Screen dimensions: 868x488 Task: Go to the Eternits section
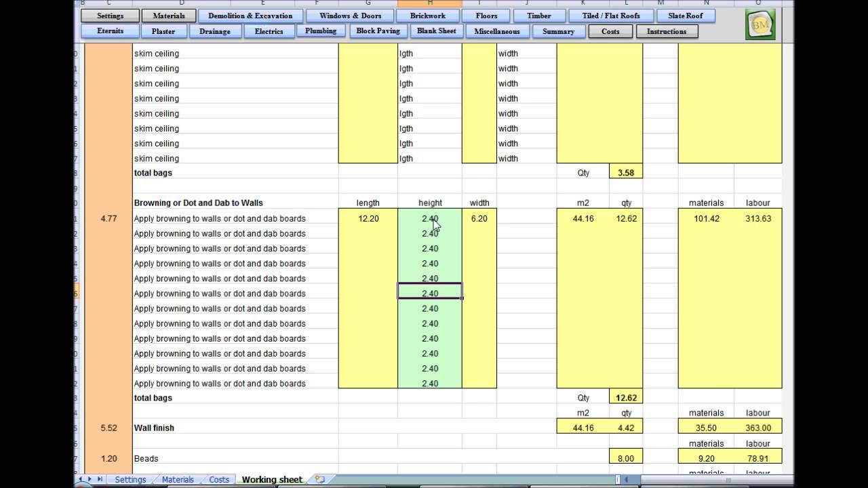coord(110,31)
